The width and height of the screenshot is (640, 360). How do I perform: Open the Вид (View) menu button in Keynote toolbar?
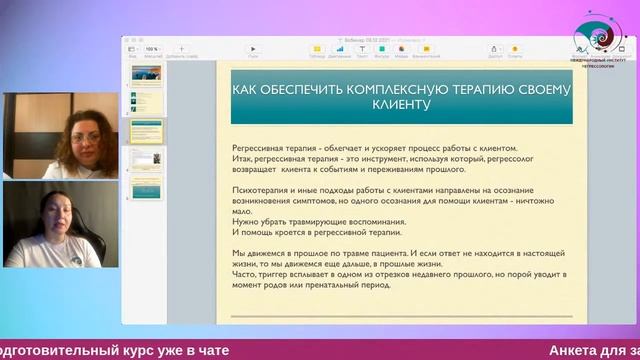(133, 49)
